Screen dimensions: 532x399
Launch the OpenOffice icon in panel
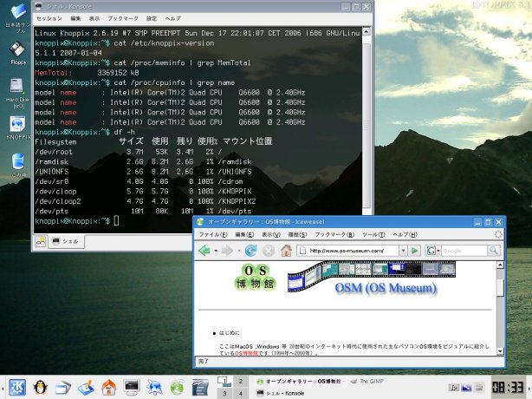pos(200,388)
